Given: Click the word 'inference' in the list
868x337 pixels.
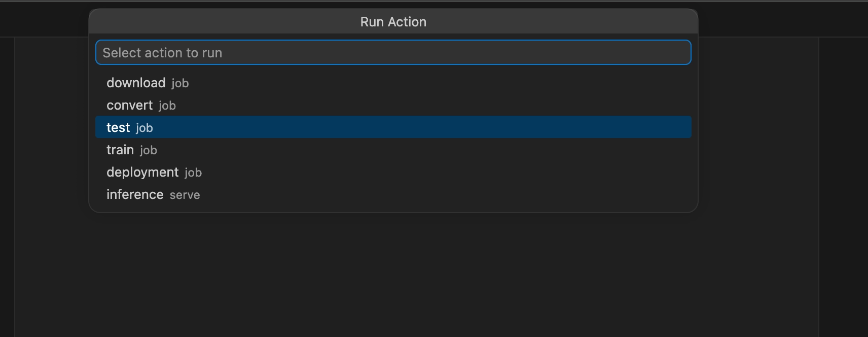Looking at the screenshot, I should [135, 194].
